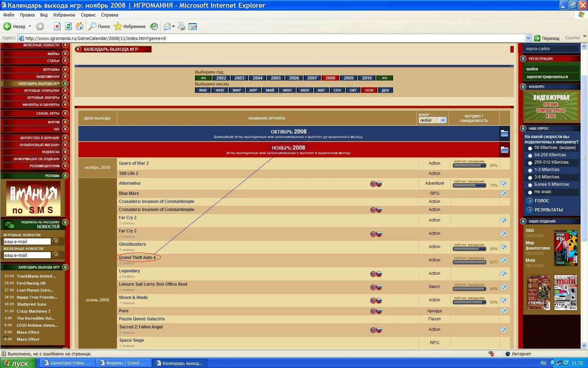588x368 pixels.
Task: Click the icon beside Alternativa row
Action: click(x=504, y=183)
